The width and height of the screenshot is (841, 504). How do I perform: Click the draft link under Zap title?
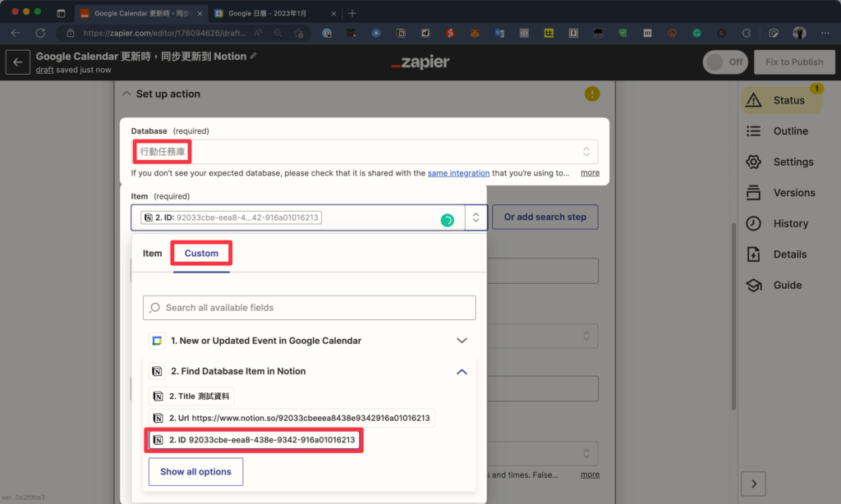pos(44,70)
